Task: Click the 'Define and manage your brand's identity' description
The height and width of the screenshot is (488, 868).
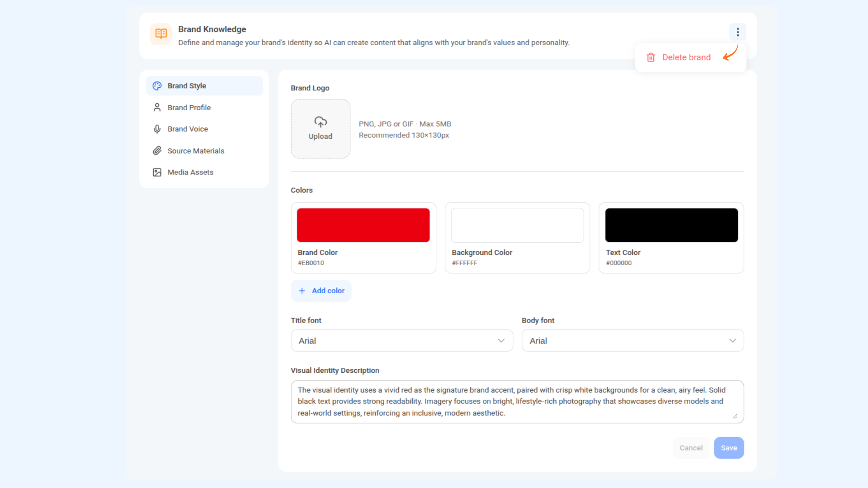Action: tap(374, 42)
